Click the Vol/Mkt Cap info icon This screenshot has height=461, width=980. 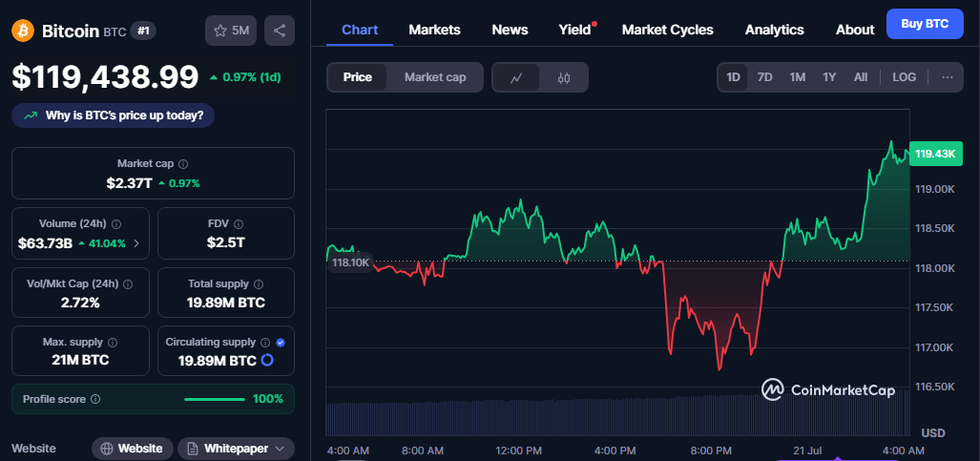[x=128, y=284]
